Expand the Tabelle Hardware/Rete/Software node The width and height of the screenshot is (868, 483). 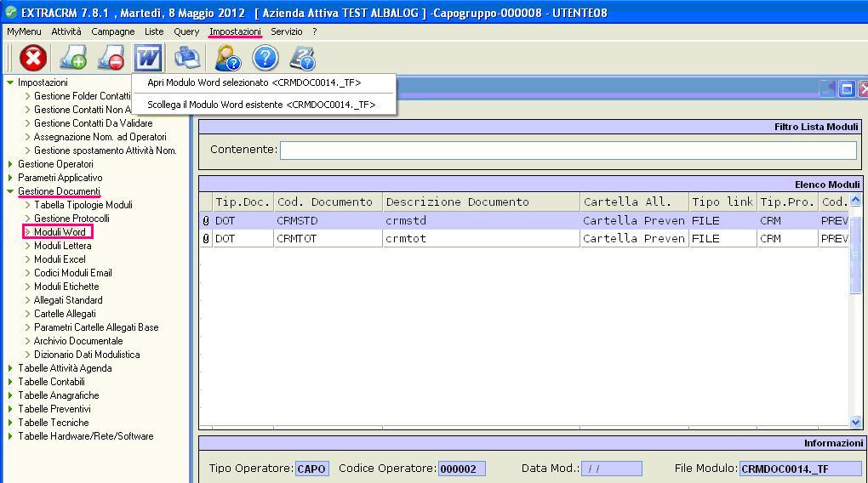pos(10,436)
